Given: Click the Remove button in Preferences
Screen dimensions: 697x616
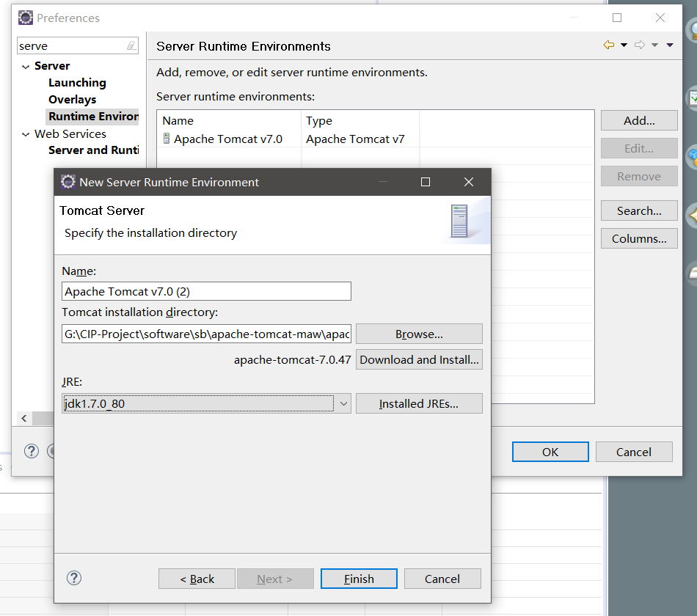Looking at the screenshot, I should (639, 177).
